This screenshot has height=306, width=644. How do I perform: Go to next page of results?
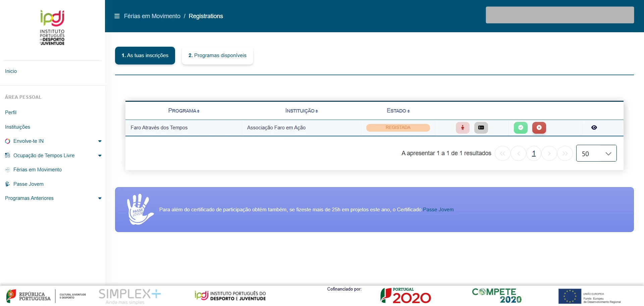[x=549, y=154]
